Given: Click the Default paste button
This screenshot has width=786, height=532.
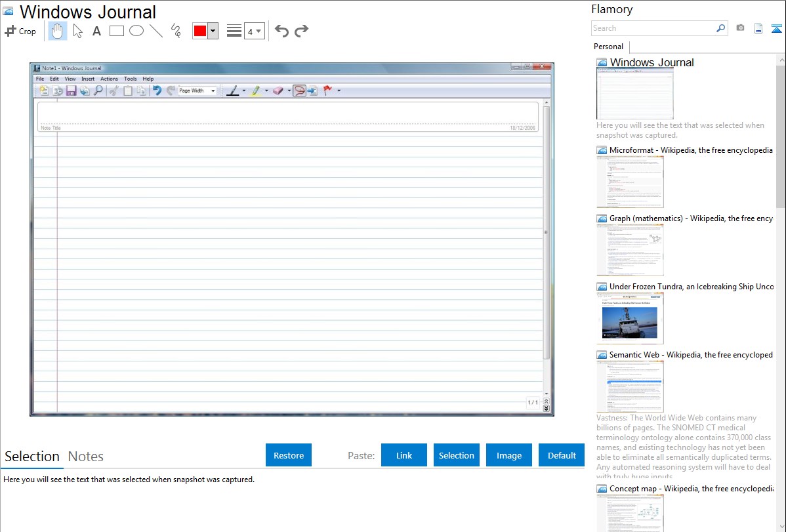Looking at the screenshot, I should 562,455.
